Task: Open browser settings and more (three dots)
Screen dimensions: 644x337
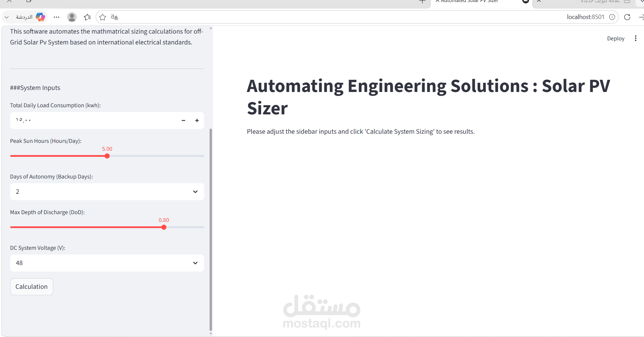Action: coord(57,17)
